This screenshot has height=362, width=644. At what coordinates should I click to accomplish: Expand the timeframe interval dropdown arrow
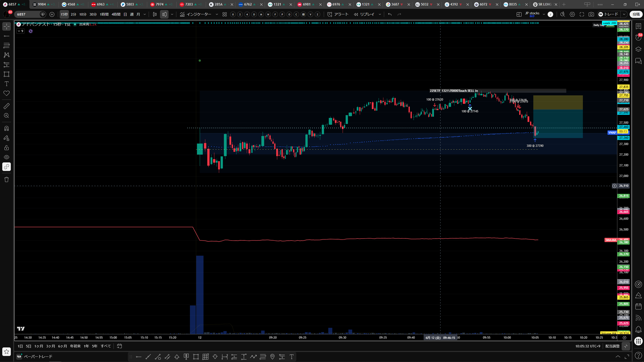tap(145, 14)
